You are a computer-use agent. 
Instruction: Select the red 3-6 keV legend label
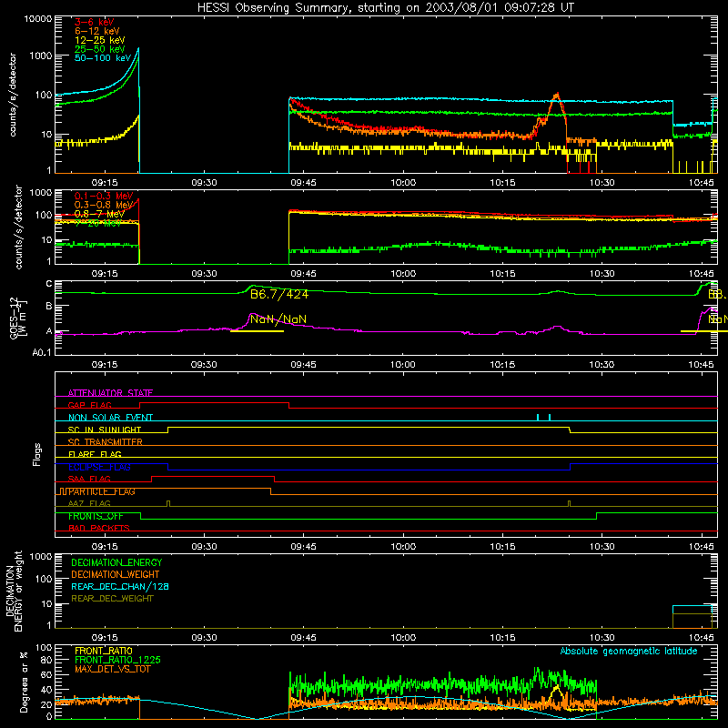[94, 22]
